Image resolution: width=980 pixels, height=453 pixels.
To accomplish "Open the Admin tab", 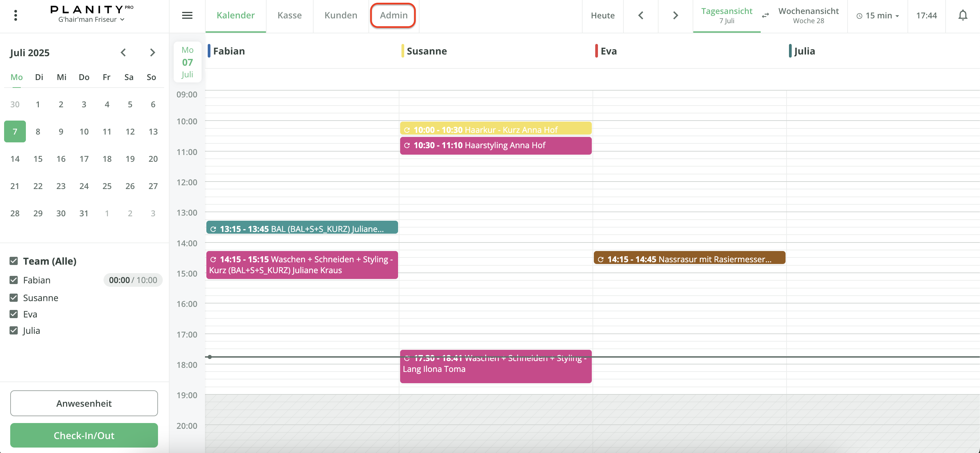I will (393, 15).
